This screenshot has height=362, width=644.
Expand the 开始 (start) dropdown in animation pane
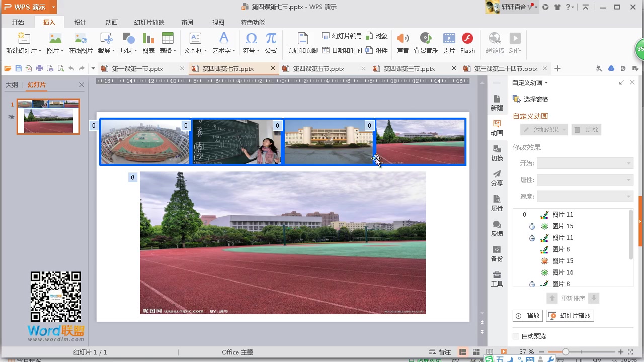coord(628,163)
